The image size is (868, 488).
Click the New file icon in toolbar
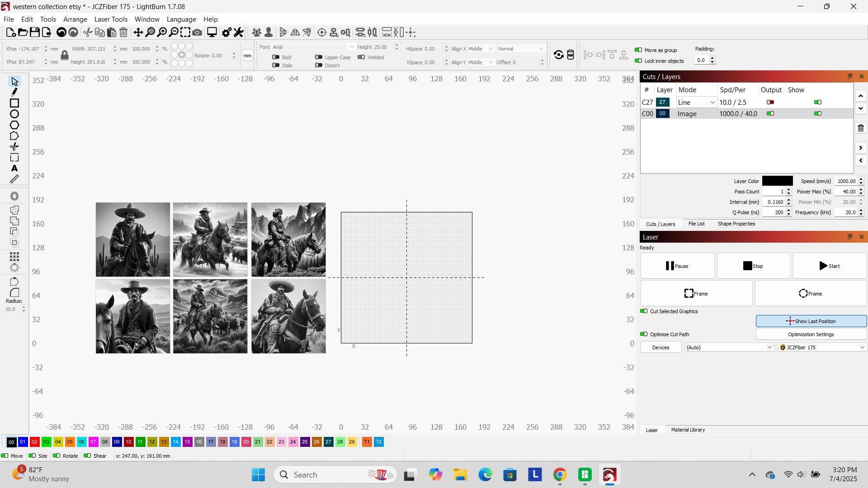pos(11,32)
